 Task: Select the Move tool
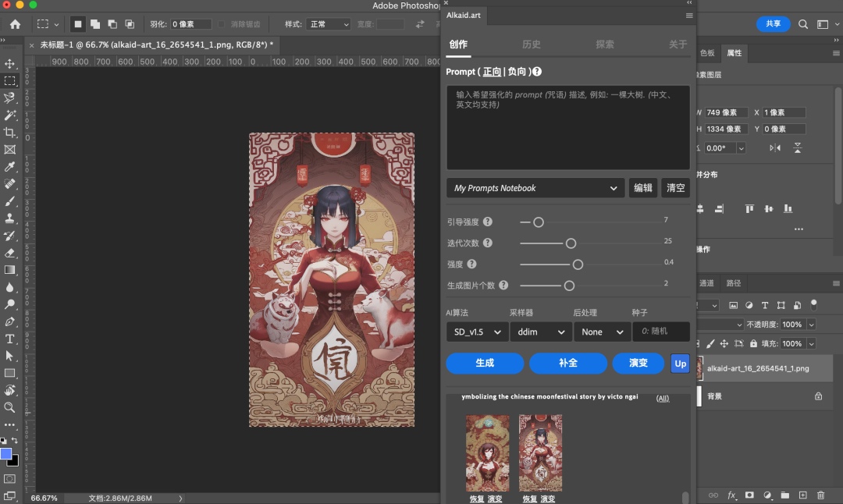[9, 63]
